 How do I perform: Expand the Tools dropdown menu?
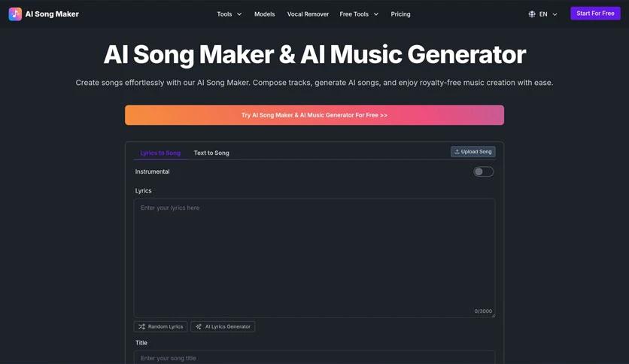click(229, 14)
